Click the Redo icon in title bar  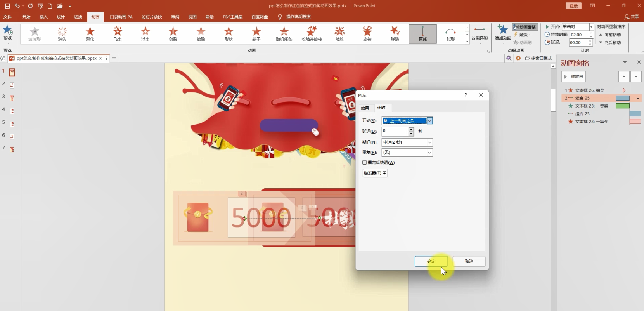click(x=30, y=6)
